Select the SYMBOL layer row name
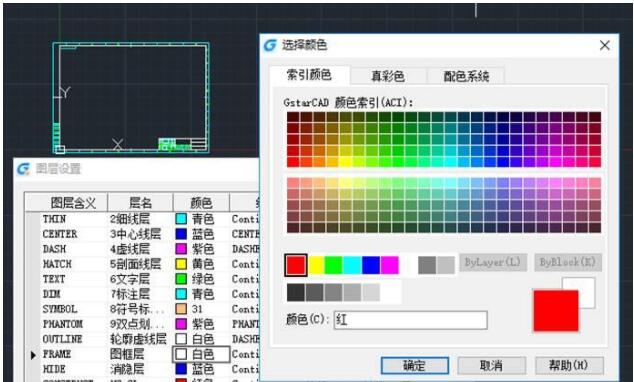The height and width of the screenshot is (382, 634). tap(60, 309)
